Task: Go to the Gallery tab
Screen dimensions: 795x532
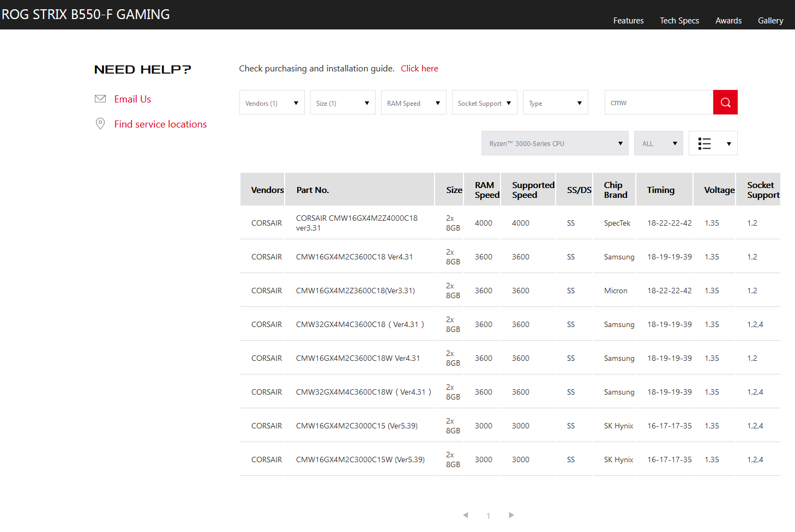Action: click(x=770, y=21)
